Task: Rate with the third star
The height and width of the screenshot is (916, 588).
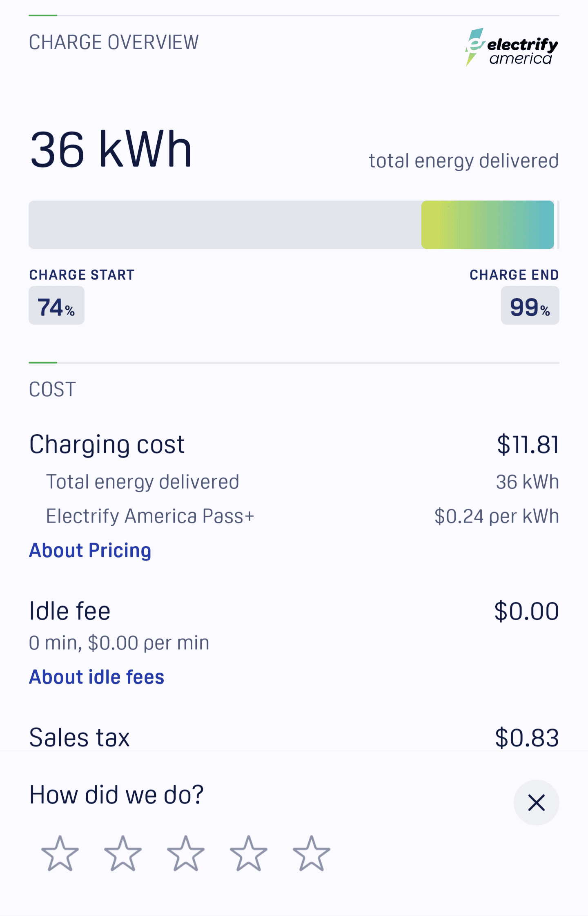Action: coord(186,853)
